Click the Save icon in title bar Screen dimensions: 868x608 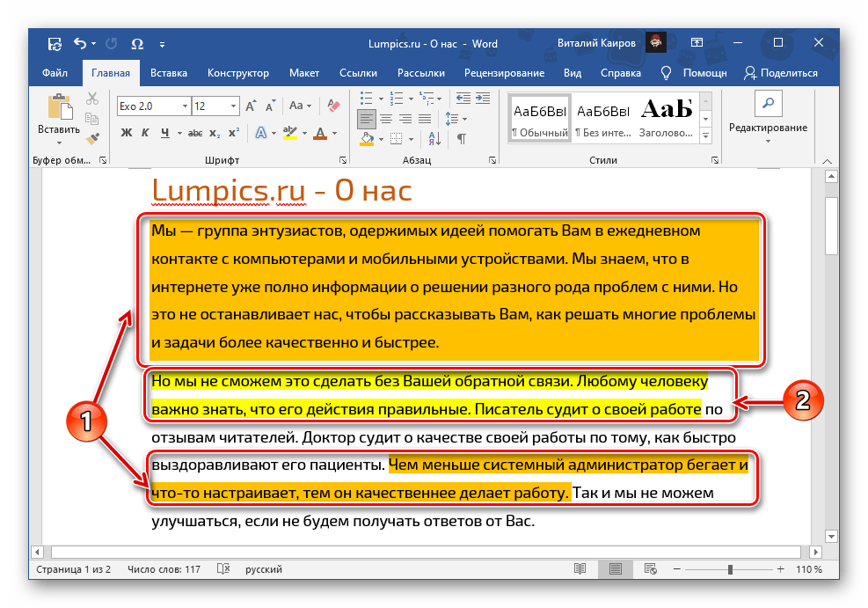pyautogui.click(x=55, y=43)
